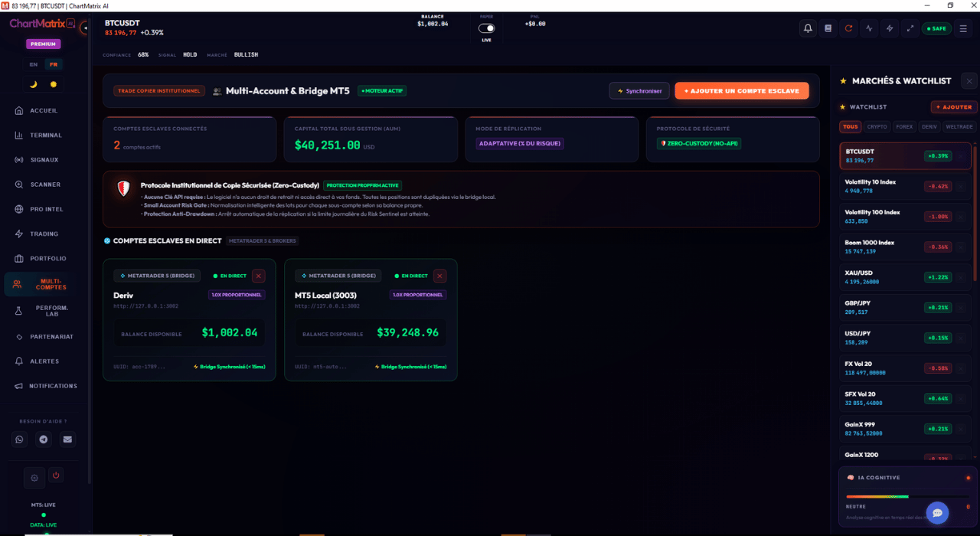Select the Tous watchlist filter
This screenshot has width=980, height=536.
850,126
